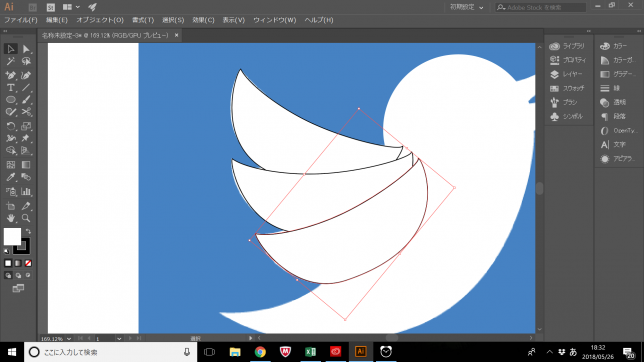Enable Draw Behind mode

(x=18, y=275)
